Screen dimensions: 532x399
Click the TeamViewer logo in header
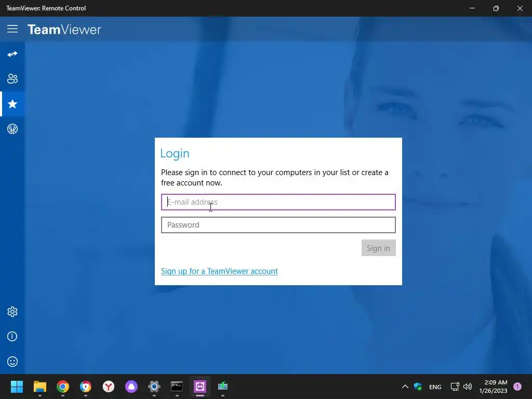point(64,30)
